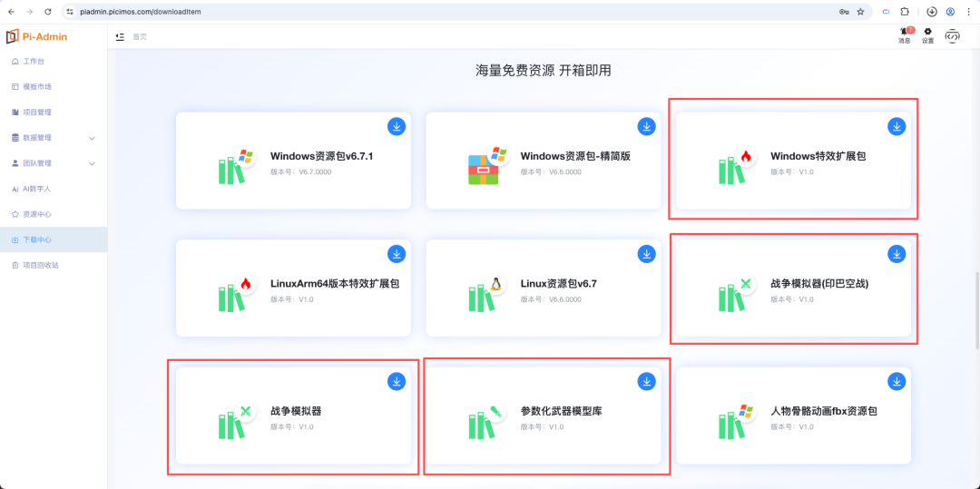
Task: Open the 消息 notification bell
Action: (x=905, y=35)
